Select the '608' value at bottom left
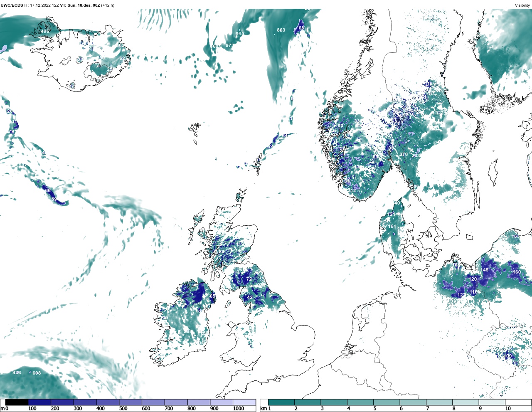The height and width of the screenshot is (412, 532). click(x=37, y=373)
